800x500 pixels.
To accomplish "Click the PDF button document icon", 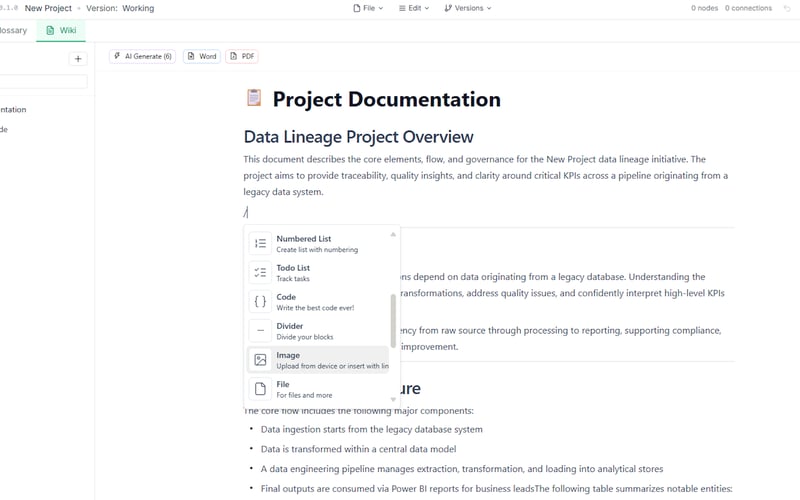I will [x=233, y=56].
